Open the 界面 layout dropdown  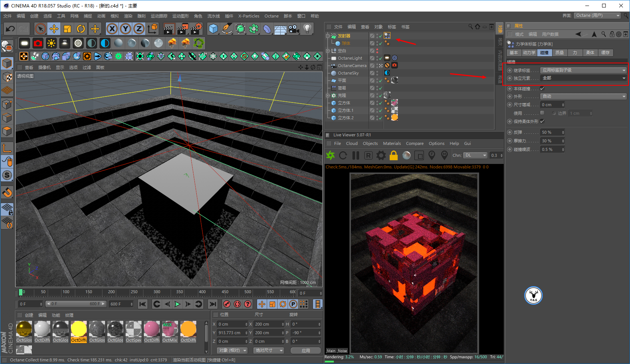598,16
